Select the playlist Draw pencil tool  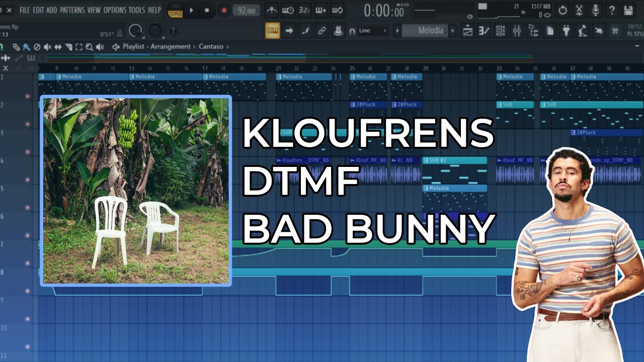[x=16, y=47]
